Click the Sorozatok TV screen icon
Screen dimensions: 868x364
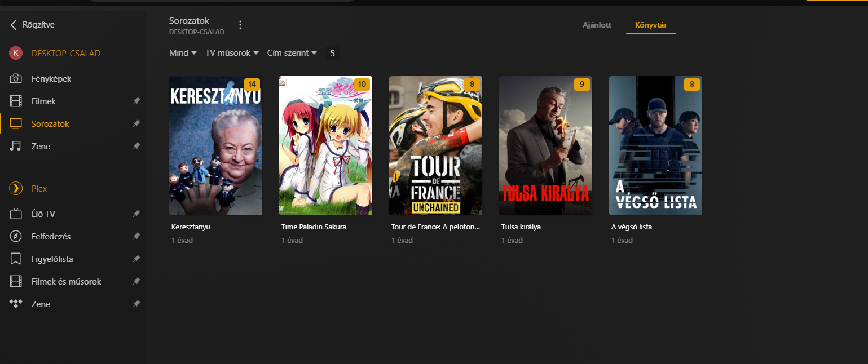click(16, 124)
